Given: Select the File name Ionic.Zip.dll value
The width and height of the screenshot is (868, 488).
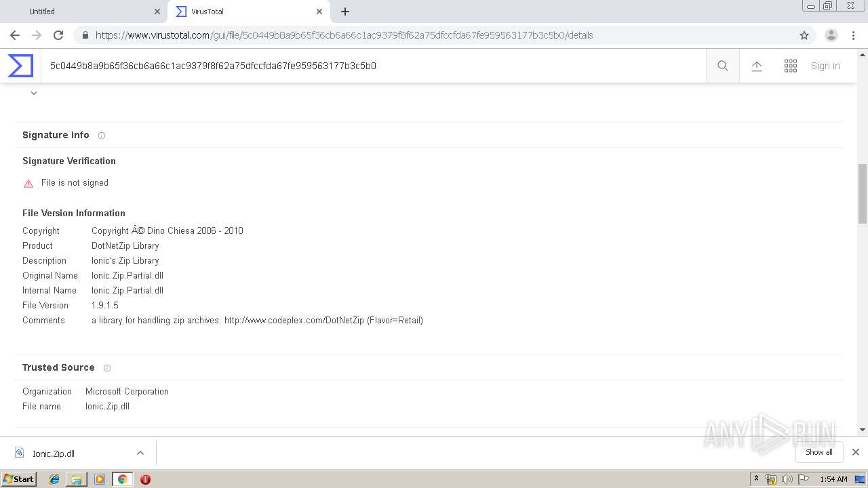Looking at the screenshot, I should tap(107, 407).
